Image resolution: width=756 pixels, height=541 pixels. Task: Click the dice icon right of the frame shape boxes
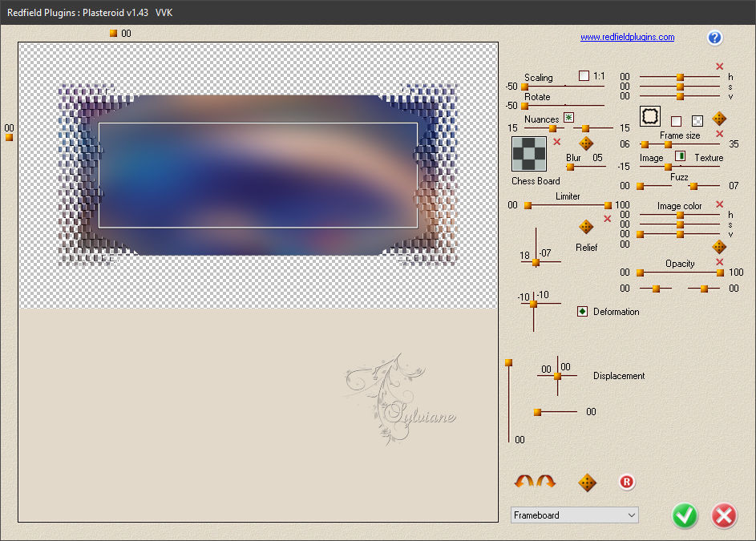click(x=719, y=119)
